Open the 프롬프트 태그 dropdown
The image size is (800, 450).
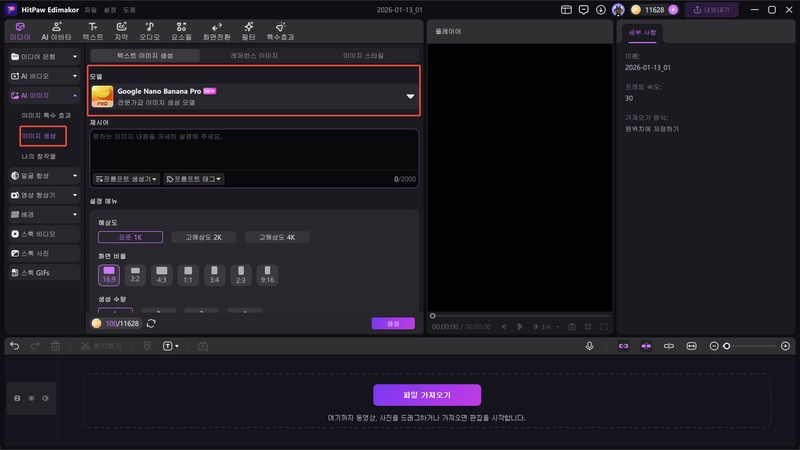pyautogui.click(x=194, y=179)
